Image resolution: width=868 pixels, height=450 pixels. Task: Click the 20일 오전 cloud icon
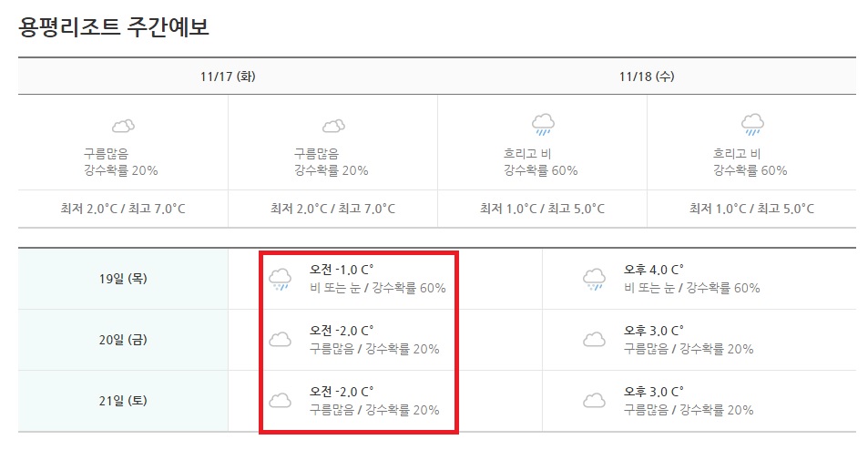[x=281, y=339]
